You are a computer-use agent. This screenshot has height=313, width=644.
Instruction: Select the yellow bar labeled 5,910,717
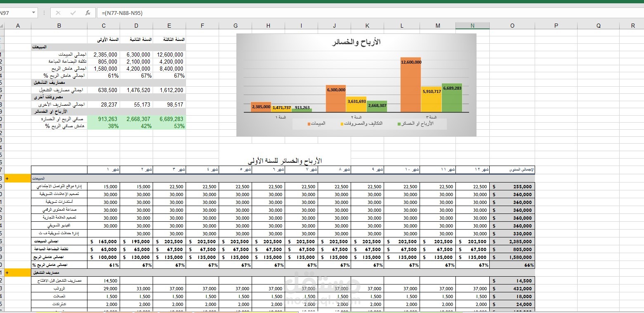pos(431,99)
